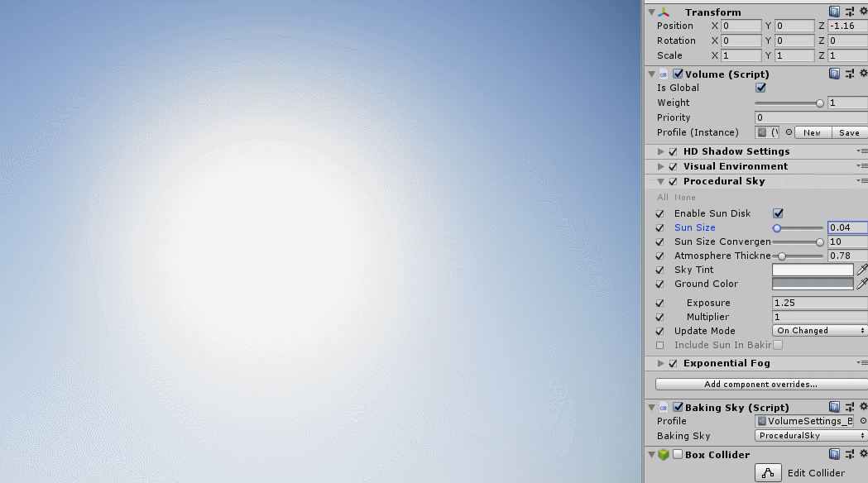This screenshot has width=868, height=483.
Task: Expand the HD Shadow Settings section
Action: (660, 151)
